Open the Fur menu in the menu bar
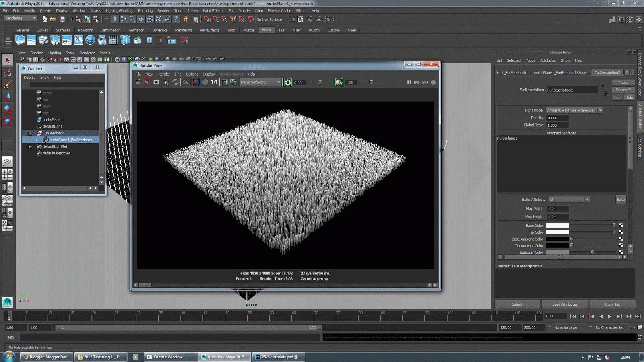Image resolution: width=644 pixels, height=362 pixels. (231, 11)
